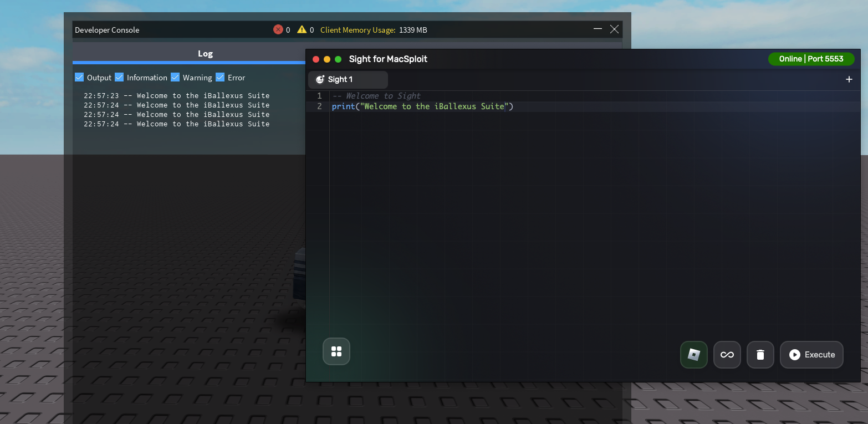Click the Developer Console title text
This screenshot has width=868, height=424.
(107, 30)
